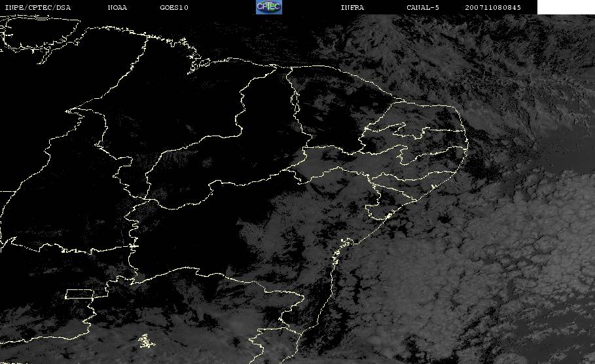Select the CANAL-5 channel label
The image size is (595, 364).
click(x=423, y=7)
